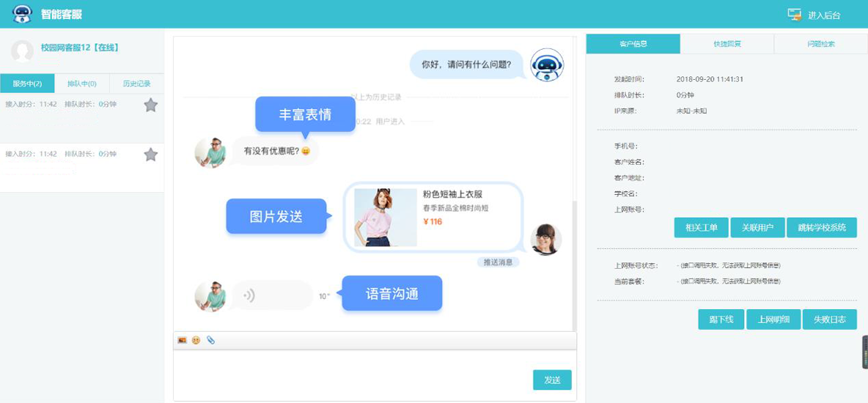Screen dimensions: 868x403
Task: Click the 相关工单 button
Action: pyautogui.click(x=701, y=228)
